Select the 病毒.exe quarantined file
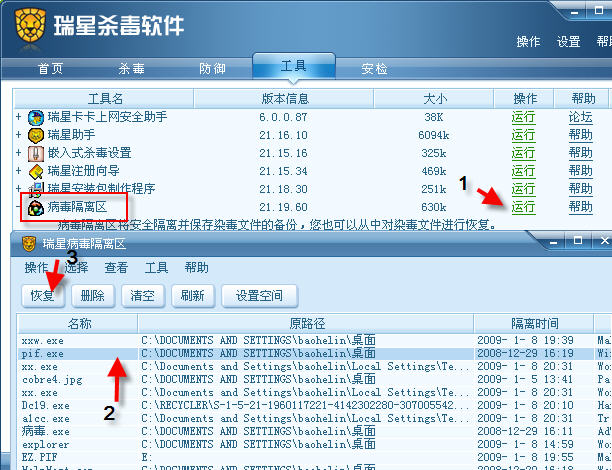The height and width of the screenshot is (470, 612). tap(46, 431)
